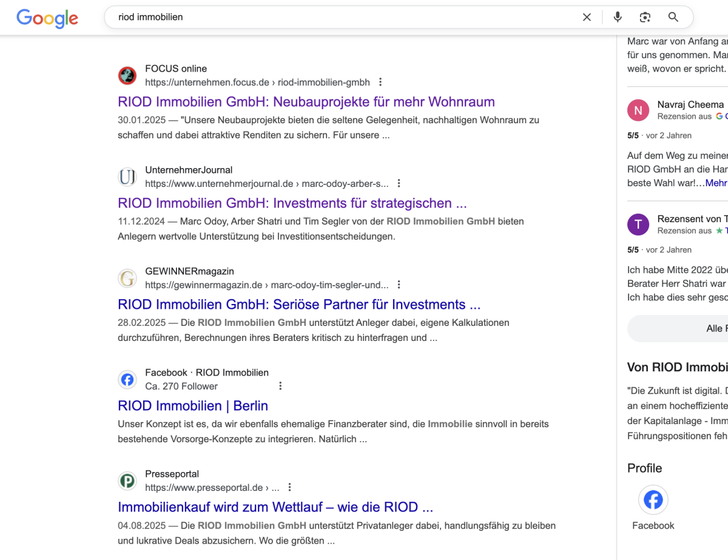
Task: Click 'Facebook · RIOD Immobilien' source name
Action: click(207, 373)
